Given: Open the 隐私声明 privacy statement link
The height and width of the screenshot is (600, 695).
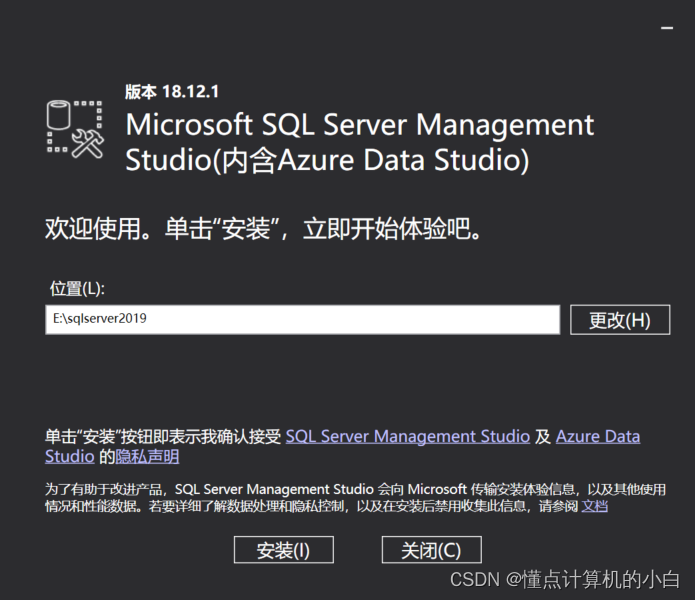Looking at the screenshot, I should (x=147, y=456).
